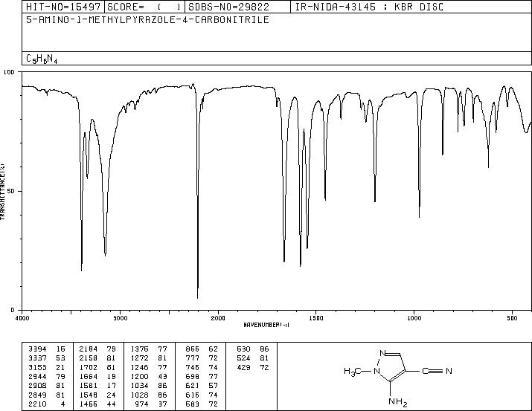Click the SDBS-NO=29822 header cell

237,7
